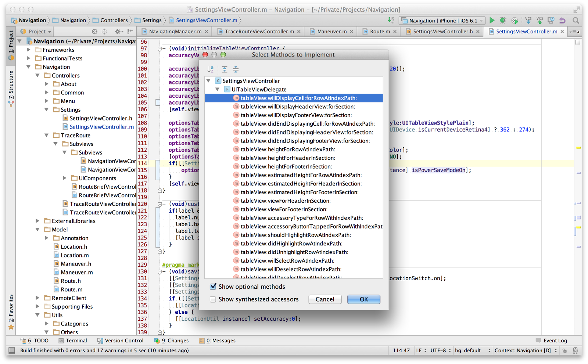The image size is (588, 364).
Task: Collapse the Controllers folder
Action: [37, 75]
